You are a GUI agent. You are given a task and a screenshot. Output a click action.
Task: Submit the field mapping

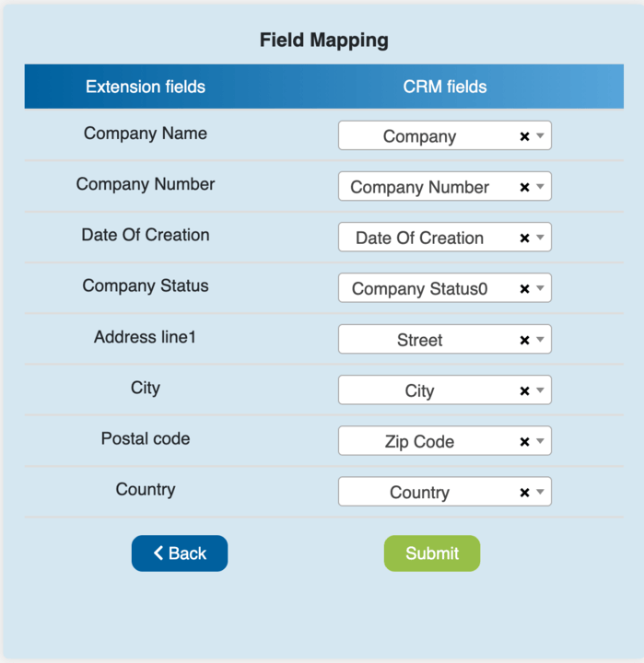click(432, 553)
